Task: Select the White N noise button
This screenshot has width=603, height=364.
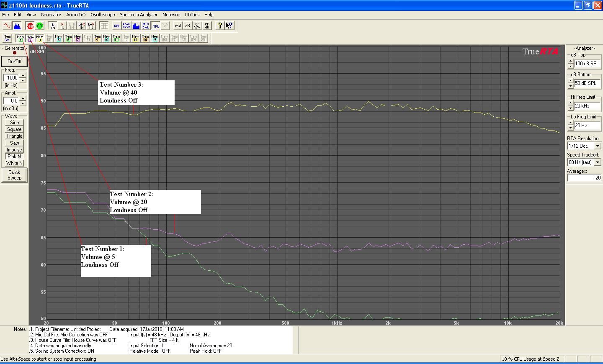Action: 14,163
